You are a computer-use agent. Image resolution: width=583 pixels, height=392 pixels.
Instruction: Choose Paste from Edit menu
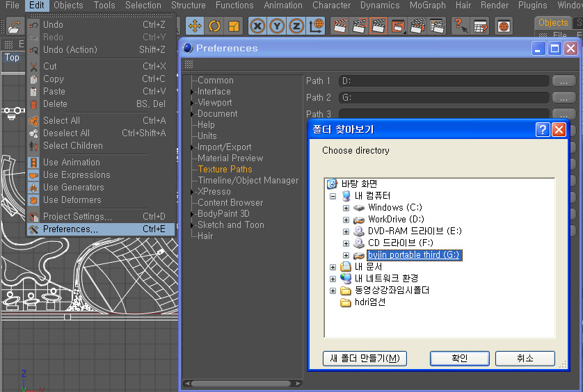click(101, 92)
